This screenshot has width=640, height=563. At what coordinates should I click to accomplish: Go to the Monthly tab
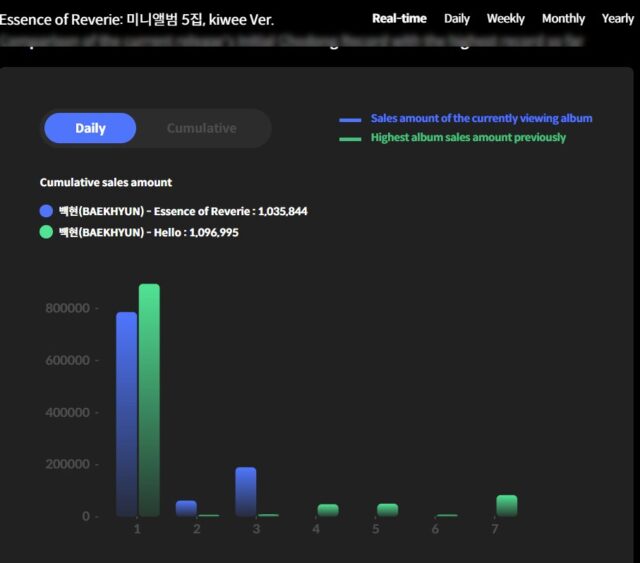click(563, 18)
